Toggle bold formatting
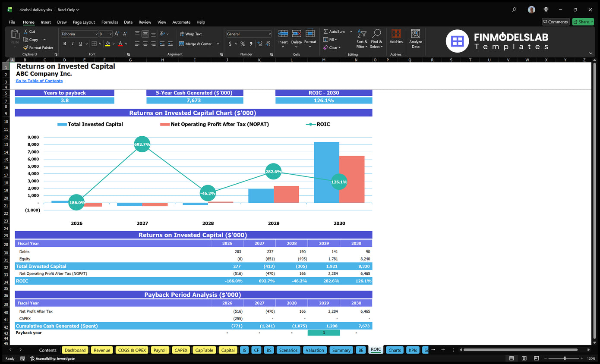This screenshot has height=364, width=600. [65, 44]
